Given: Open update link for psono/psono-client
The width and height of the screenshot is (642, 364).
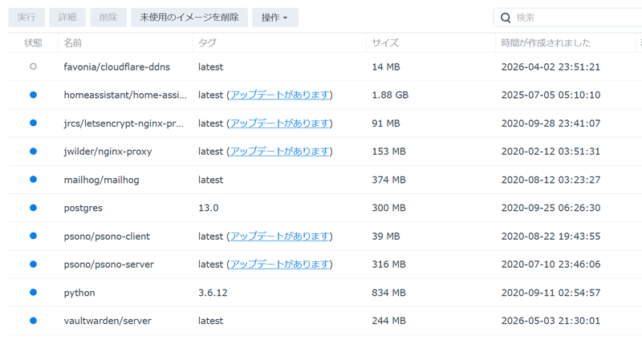Looking at the screenshot, I should pos(279,236).
